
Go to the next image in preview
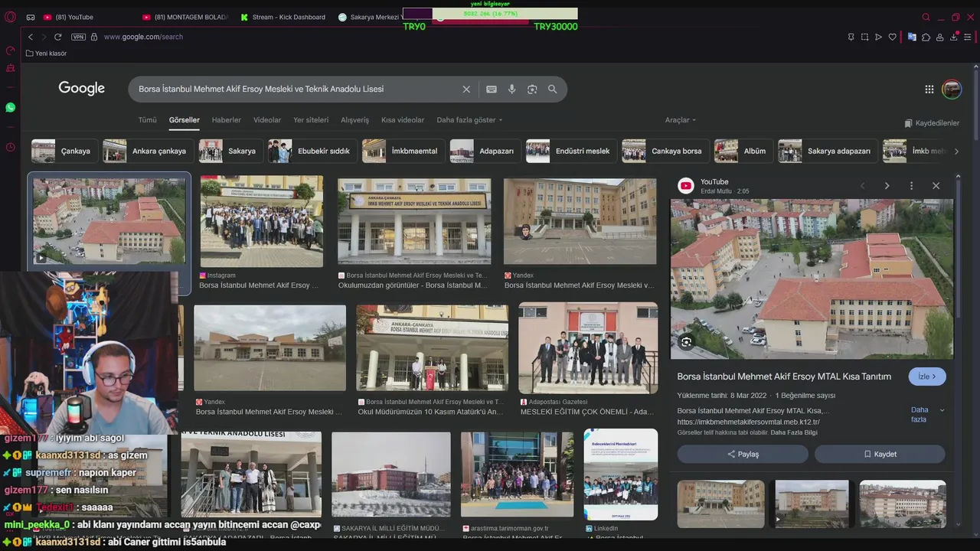[887, 186]
